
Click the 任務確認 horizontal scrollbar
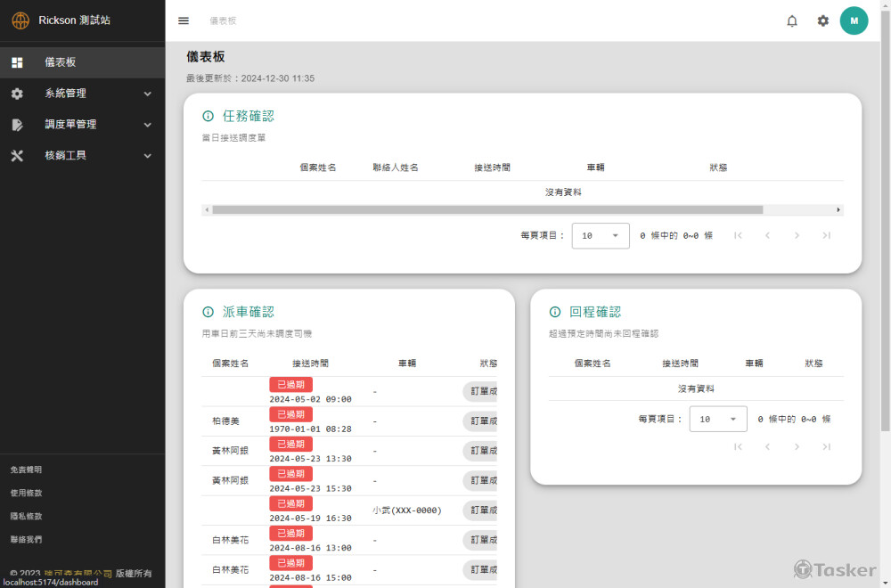coord(486,209)
